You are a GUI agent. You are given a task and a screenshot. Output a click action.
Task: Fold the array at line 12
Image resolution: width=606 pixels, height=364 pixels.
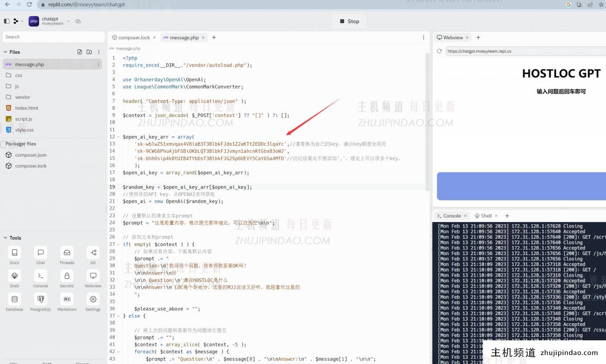pyautogui.click(x=118, y=137)
